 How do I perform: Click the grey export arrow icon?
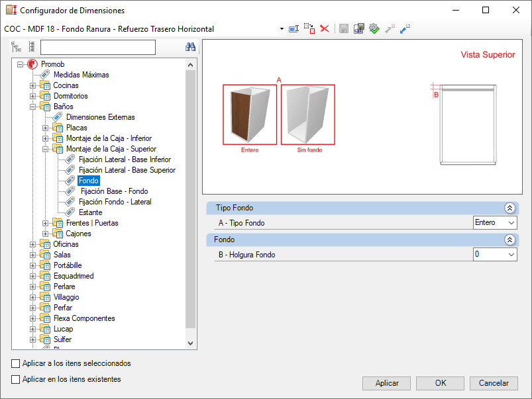(x=390, y=29)
